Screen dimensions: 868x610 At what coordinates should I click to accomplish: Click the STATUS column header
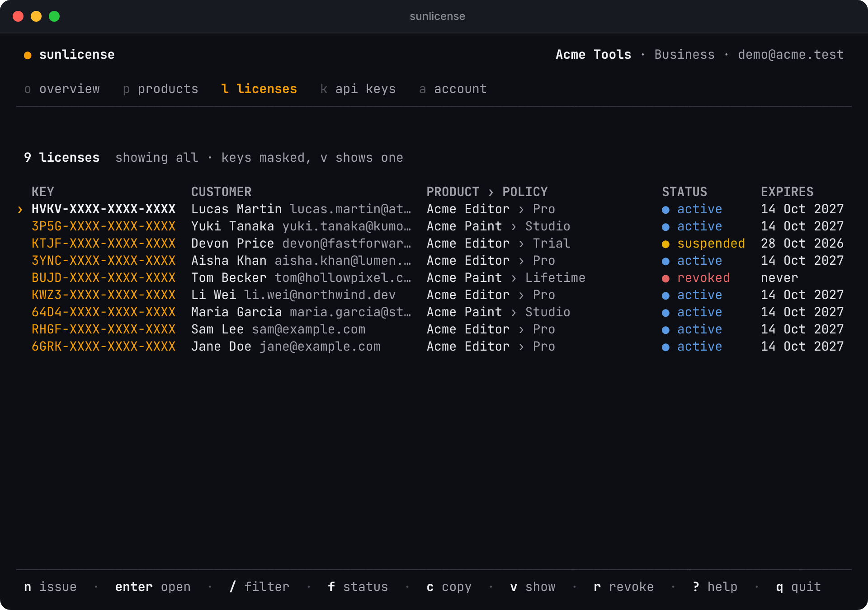(684, 192)
